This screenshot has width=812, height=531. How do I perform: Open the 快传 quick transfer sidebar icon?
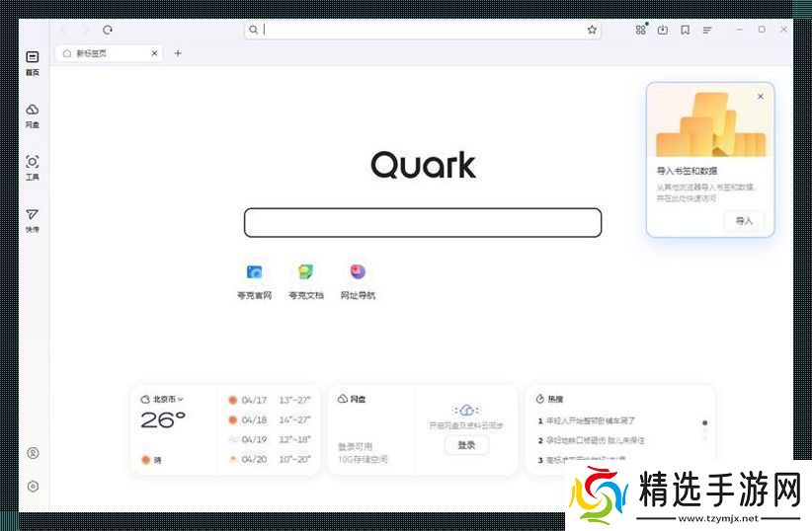tap(33, 220)
